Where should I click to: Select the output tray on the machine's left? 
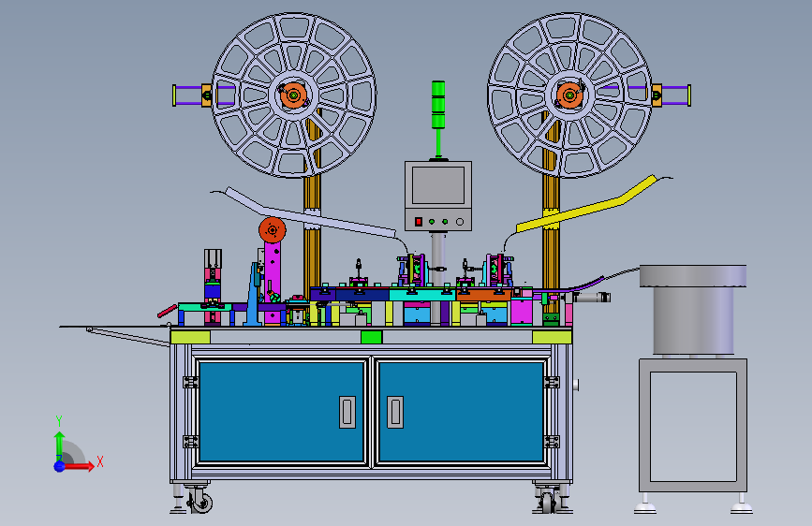(115, 333)
